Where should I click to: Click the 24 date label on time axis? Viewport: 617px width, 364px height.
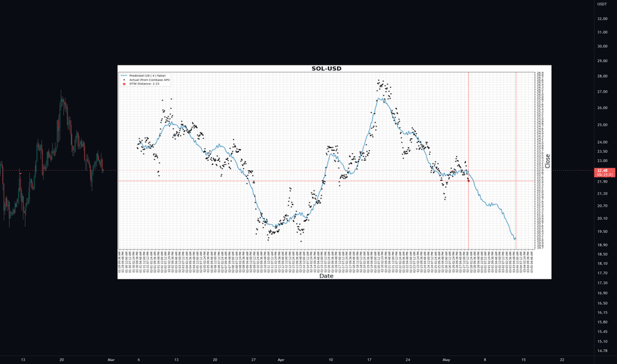[x=408, y=359]
